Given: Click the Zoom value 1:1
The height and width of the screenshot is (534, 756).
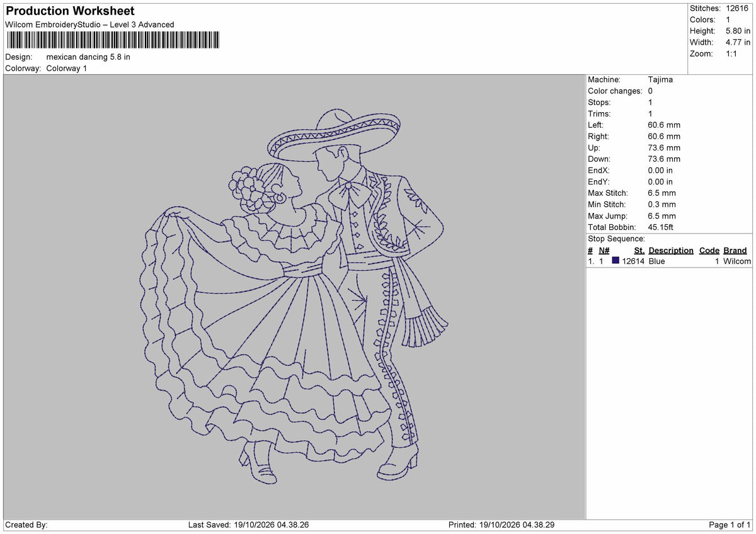Looking at the screenshot, I should (x=731, y=54).
